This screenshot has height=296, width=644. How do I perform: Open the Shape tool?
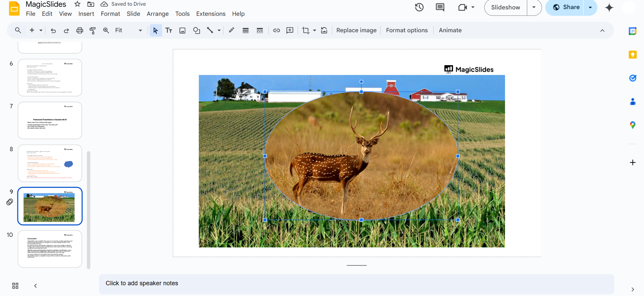click(197, 30)
